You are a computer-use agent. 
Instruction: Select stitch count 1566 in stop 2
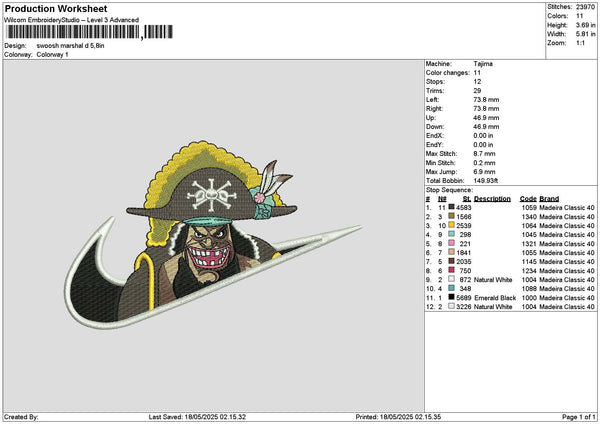(x=464, y=217)
